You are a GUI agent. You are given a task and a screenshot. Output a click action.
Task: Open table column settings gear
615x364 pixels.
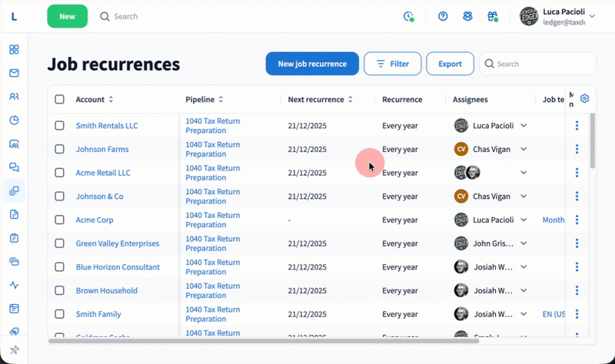point(584,98)
